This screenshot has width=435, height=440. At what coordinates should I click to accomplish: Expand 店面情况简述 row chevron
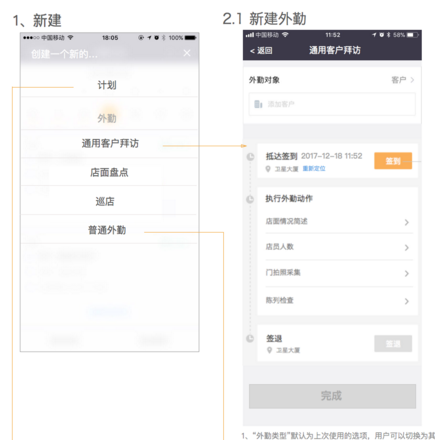[x=406, y=222]
